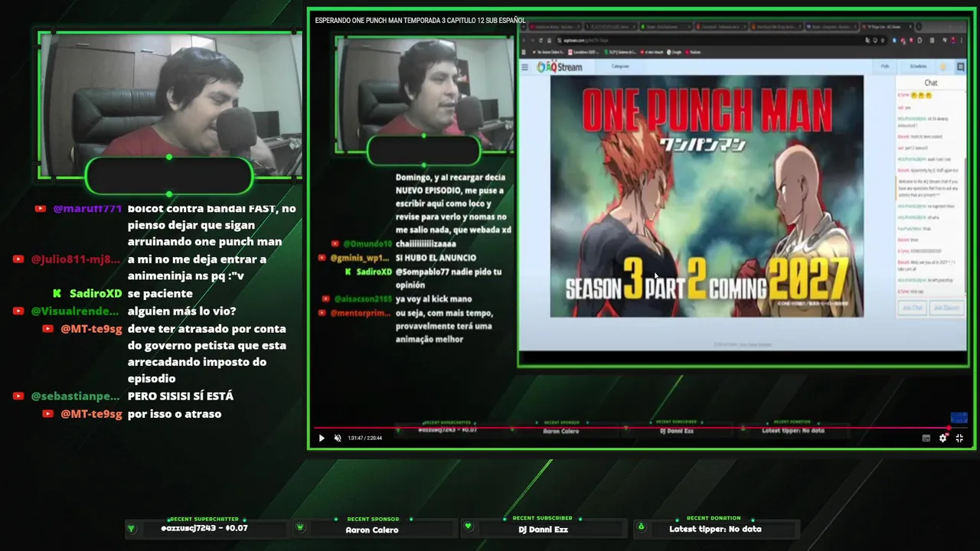Click the @Visualrende username in chat
980x551 pixels.
(x=75, y=311)
